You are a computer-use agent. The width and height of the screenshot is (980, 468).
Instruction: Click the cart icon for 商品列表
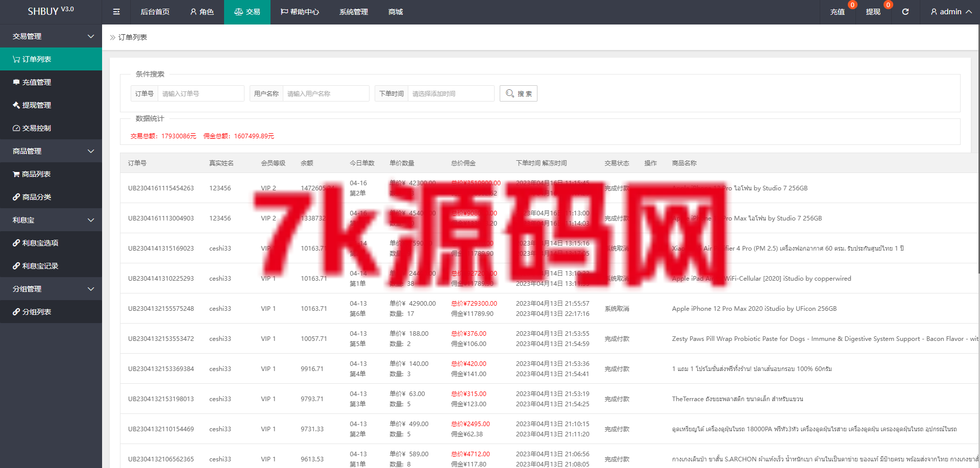click(16, 174)
